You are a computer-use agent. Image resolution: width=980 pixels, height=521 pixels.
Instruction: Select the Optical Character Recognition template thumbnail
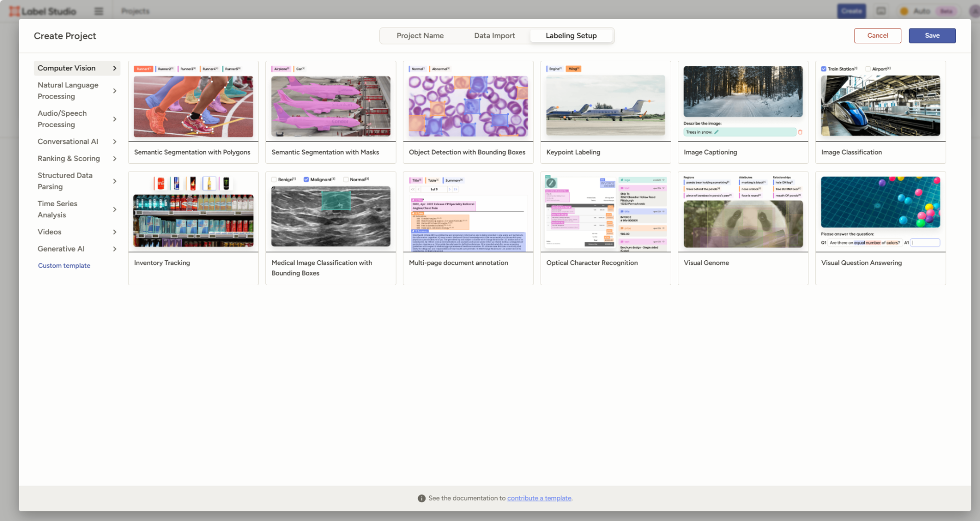pyautogui.click(x=605, y=212)
